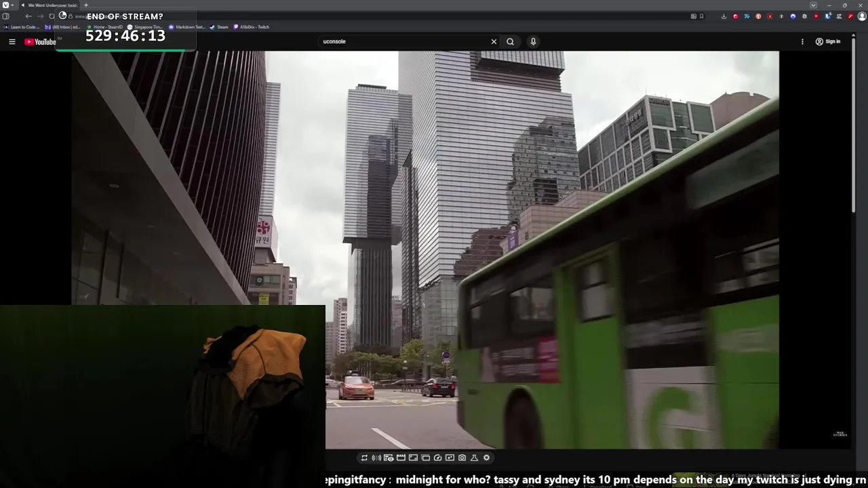The width and height of the screenshot is (868, 488).
Task: Open the Gmail Inbox bookmark
Action: click(63, 27)
